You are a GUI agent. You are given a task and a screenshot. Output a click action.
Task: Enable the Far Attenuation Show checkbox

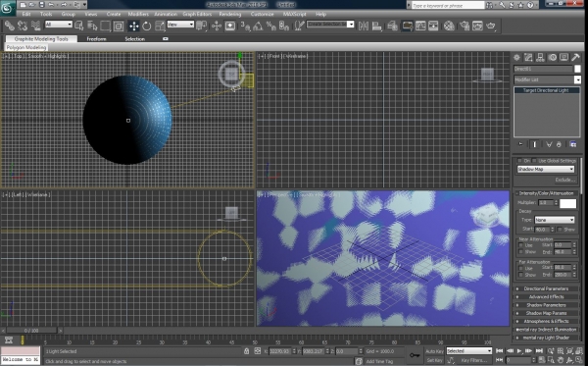point(521,275)
